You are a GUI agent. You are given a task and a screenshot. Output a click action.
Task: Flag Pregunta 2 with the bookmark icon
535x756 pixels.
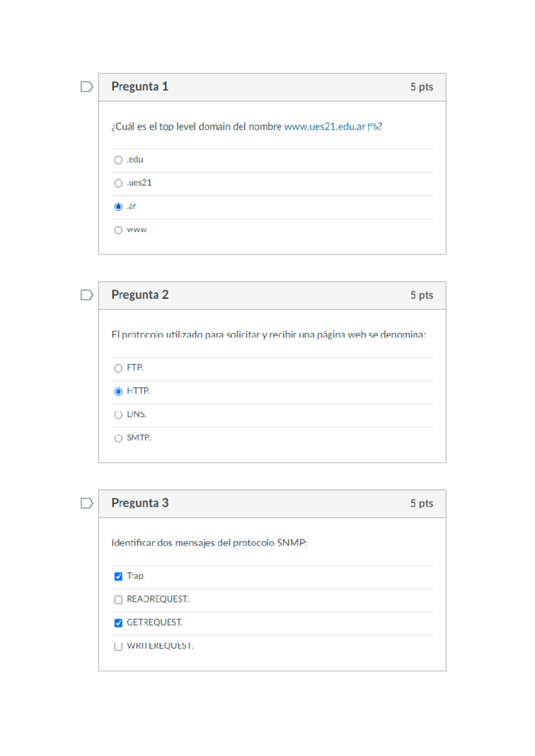[x=86, y=295]
